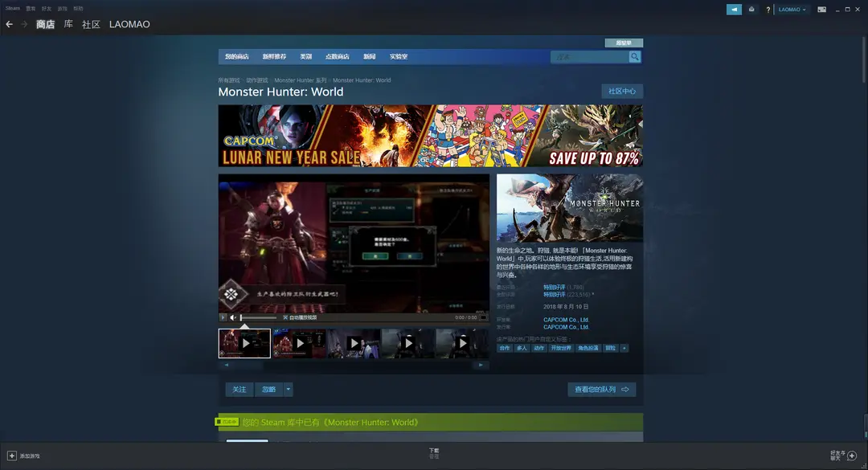Add a tag with the plus button
Viewport: 868px width, 470px height.
point(624,348)
